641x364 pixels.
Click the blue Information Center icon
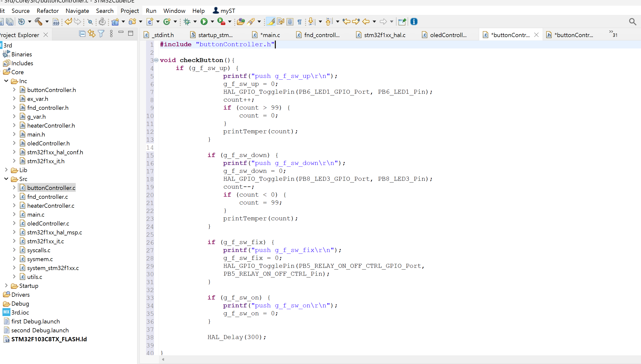(x=414, y=22)
